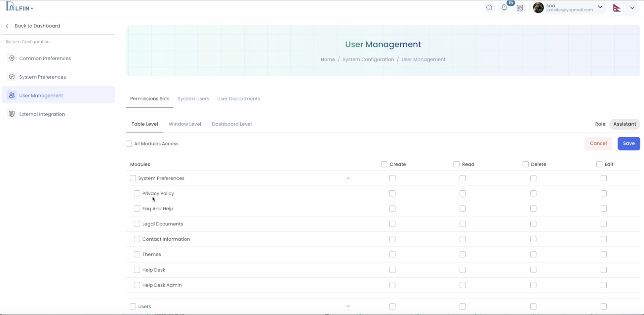Open notifications bell icon
644x315 pixels.
tap(504, 8)
